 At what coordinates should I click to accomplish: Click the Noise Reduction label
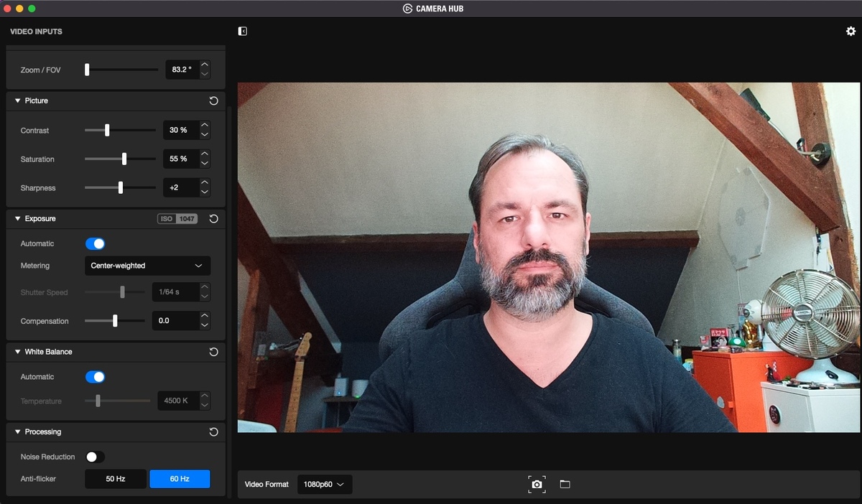tap(47, 457)
